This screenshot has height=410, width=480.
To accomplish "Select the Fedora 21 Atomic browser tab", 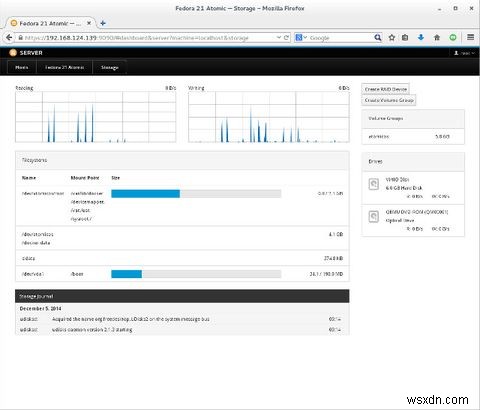I will click(x=50, y=23).
